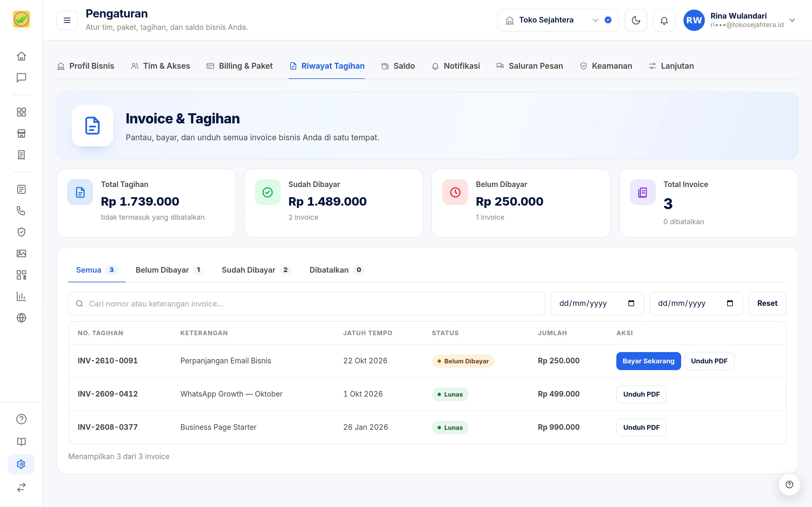Expand the Toko Sejahtera business dropdown
The height and width of the screenshot is (507, 812).
(558, 20)
